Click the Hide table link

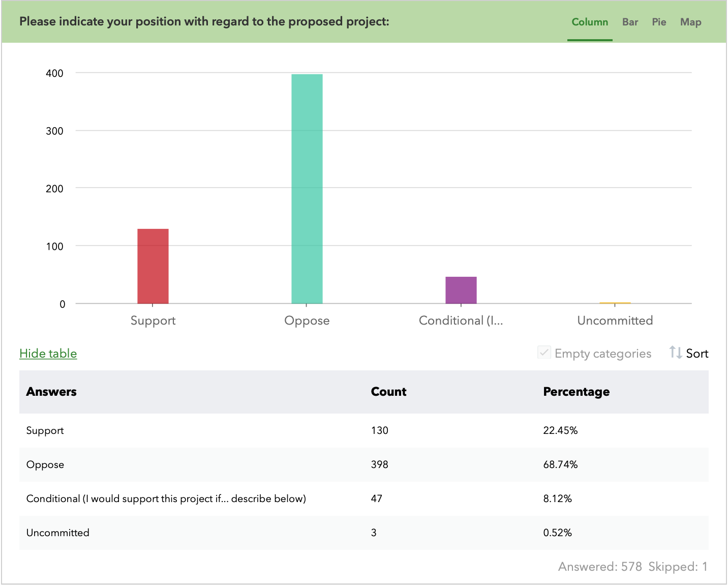48,354
